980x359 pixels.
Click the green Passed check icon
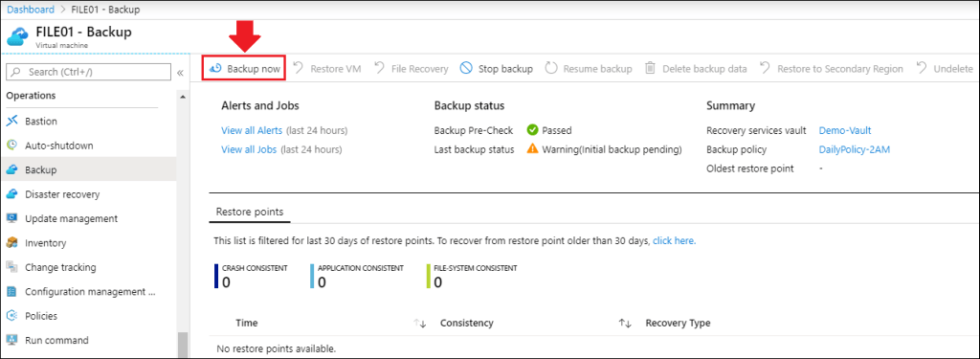point(532,131)
